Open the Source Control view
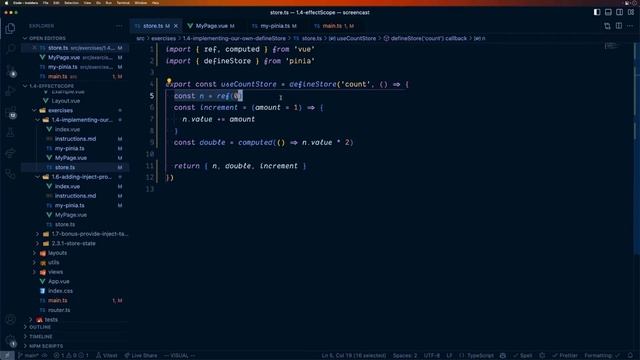 click(x=10, y=70)
